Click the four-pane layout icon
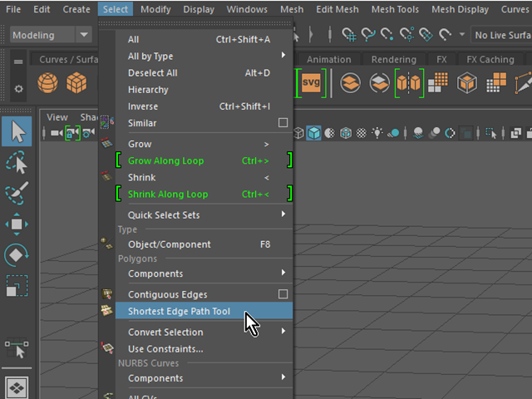 click(x=17, y=387)
